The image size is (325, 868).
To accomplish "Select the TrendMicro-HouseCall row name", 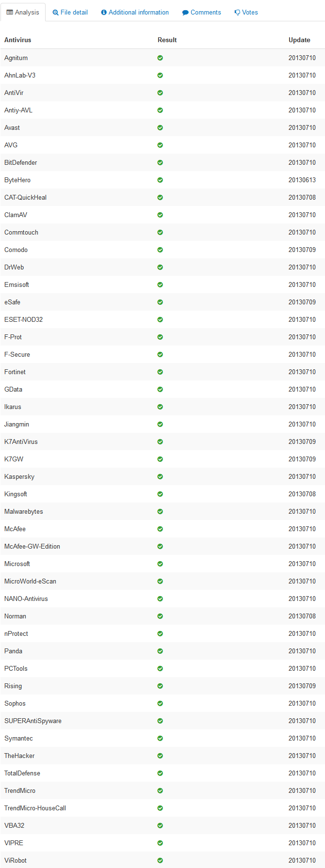I will pyautogui.click(x=35, y=808).
